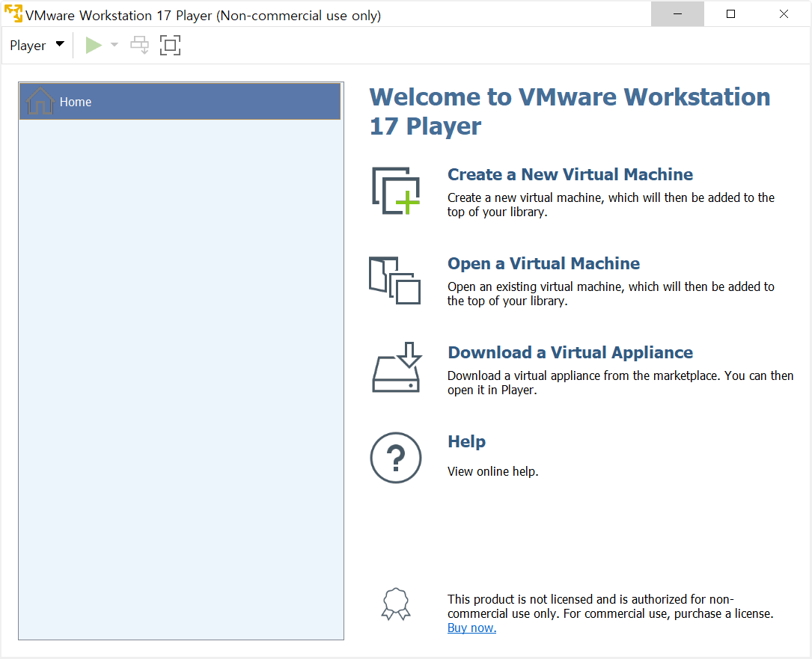Select the Home library item
This screenshot has width=812, height=659.
(180, 102)
